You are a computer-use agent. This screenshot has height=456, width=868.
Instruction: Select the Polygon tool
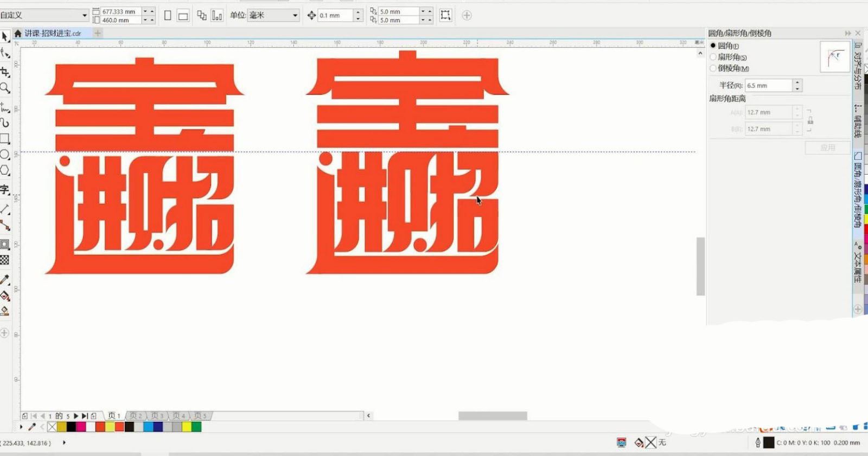click(5, 170)
